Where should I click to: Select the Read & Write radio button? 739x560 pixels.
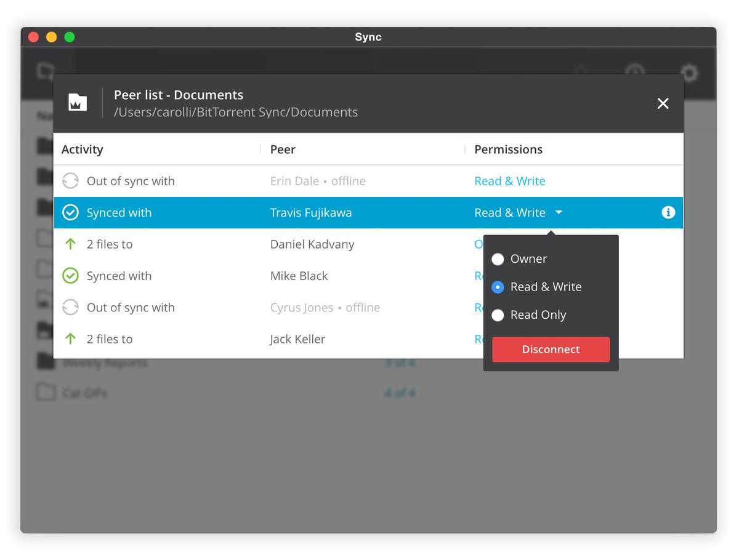[498, 287]
